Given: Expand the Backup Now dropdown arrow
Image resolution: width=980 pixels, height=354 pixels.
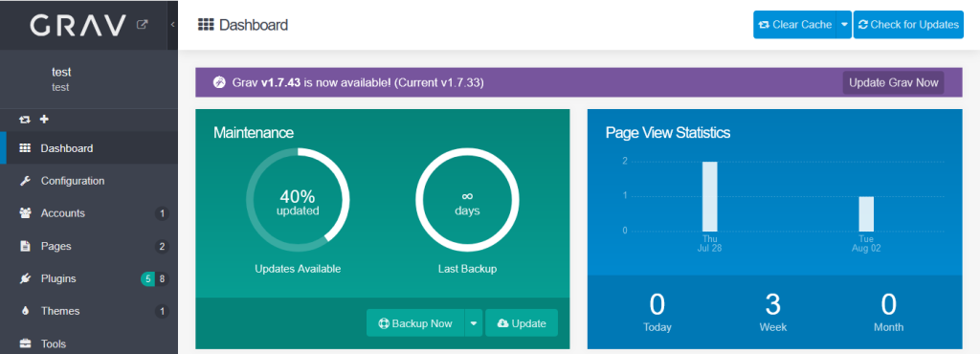Looking at the screenshot, I should [474, 323].
